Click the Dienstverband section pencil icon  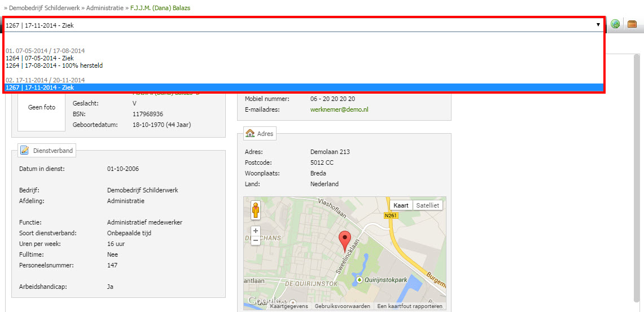(25, 151)
